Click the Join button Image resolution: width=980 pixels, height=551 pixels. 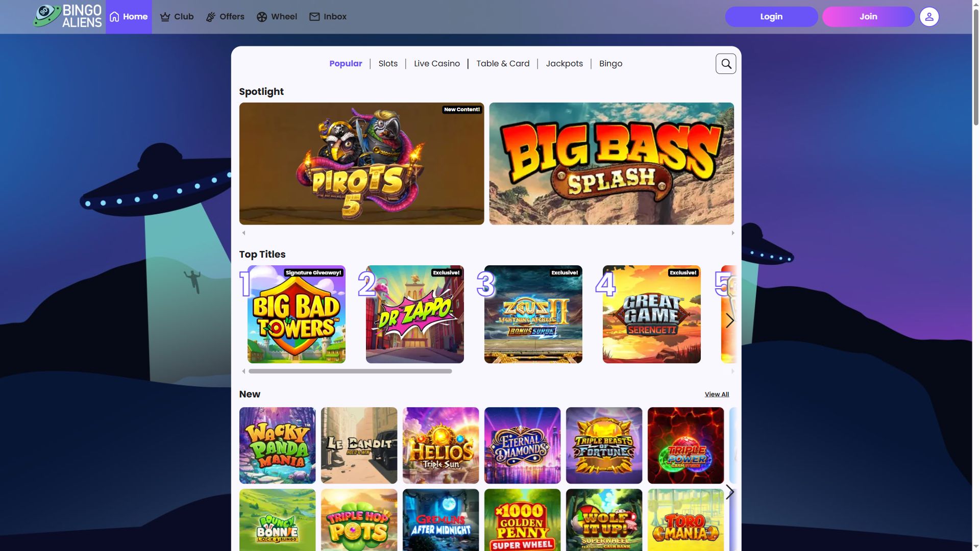tap(868, 17)
